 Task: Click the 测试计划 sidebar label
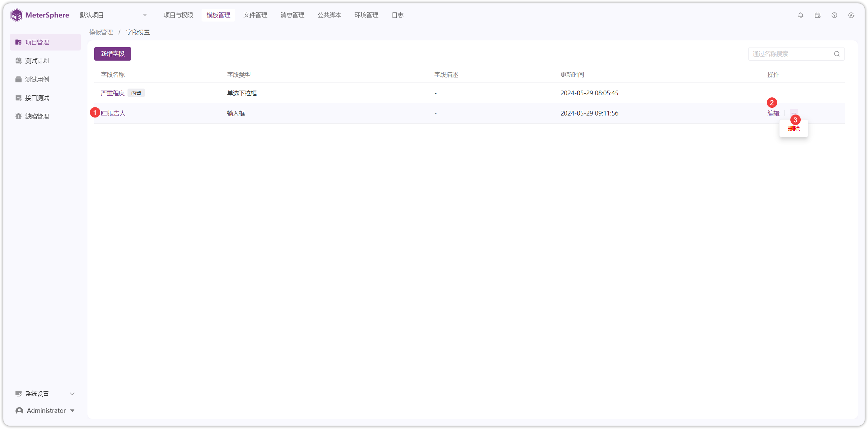[x=37, y=61]
